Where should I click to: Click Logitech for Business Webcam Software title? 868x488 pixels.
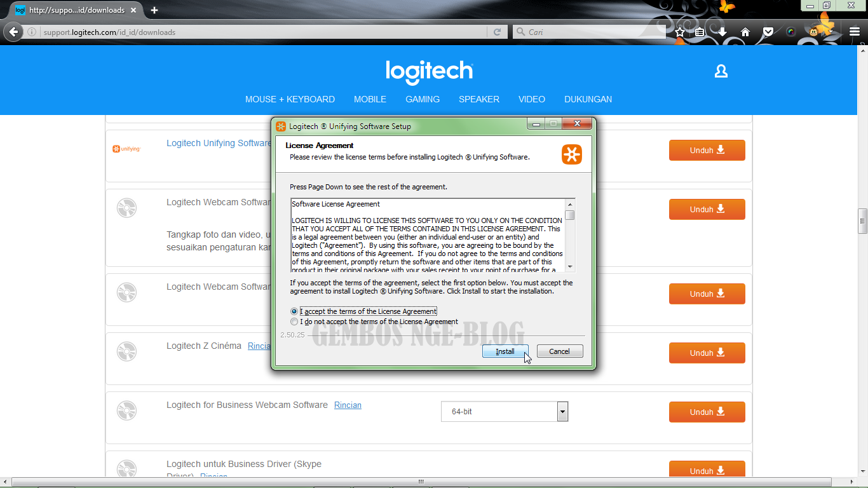click(247, 405)
